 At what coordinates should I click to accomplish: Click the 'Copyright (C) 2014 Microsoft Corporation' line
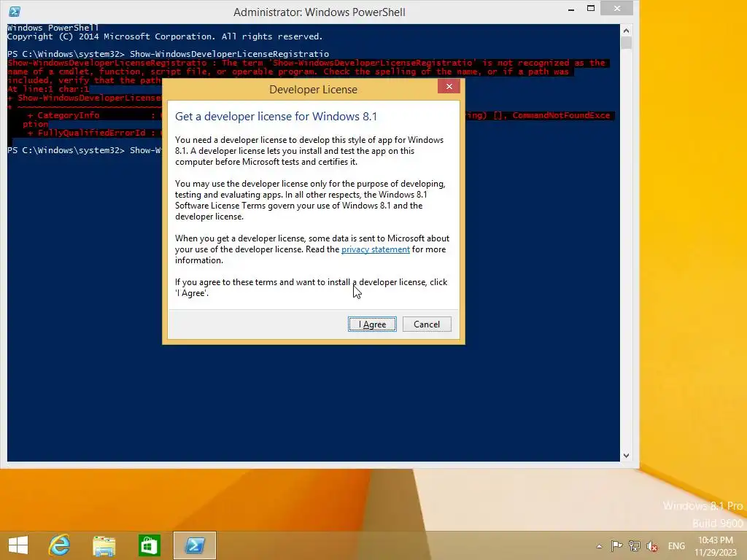pyautogui.click(x=165, y=36)
